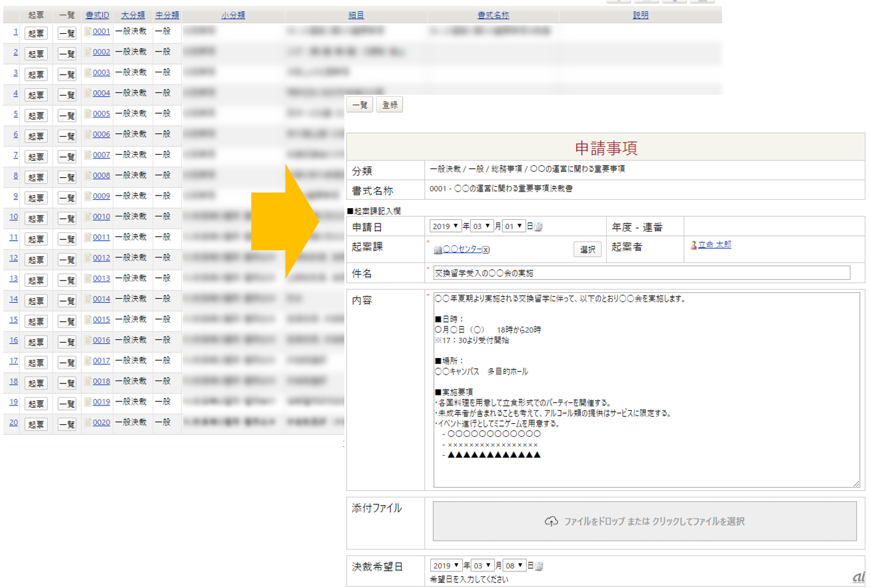Image resolution: width=870 pixels, height=588 pixels.
Task: Click the 件名 subject input field
Action: click(x=641, y=273)
